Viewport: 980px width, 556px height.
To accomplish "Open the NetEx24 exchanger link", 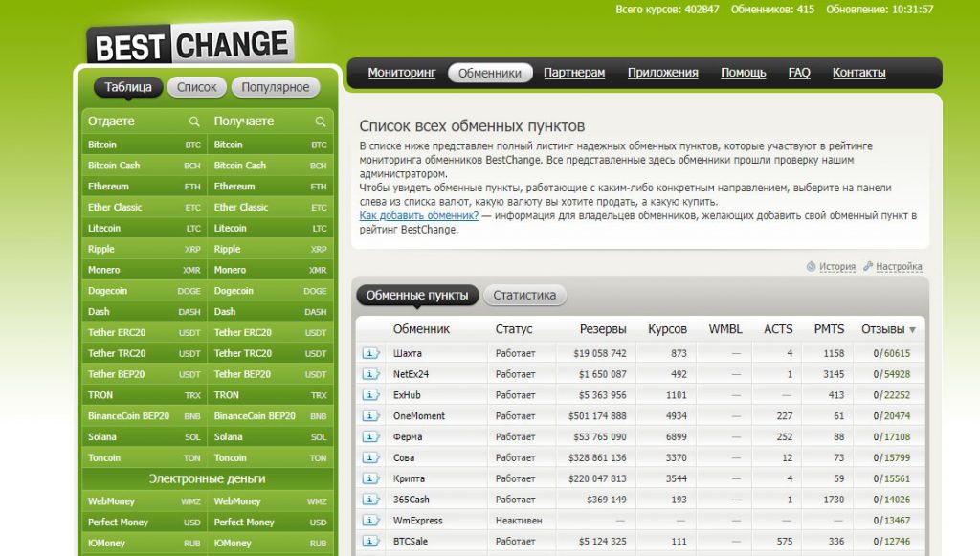I will click(411, 374).
